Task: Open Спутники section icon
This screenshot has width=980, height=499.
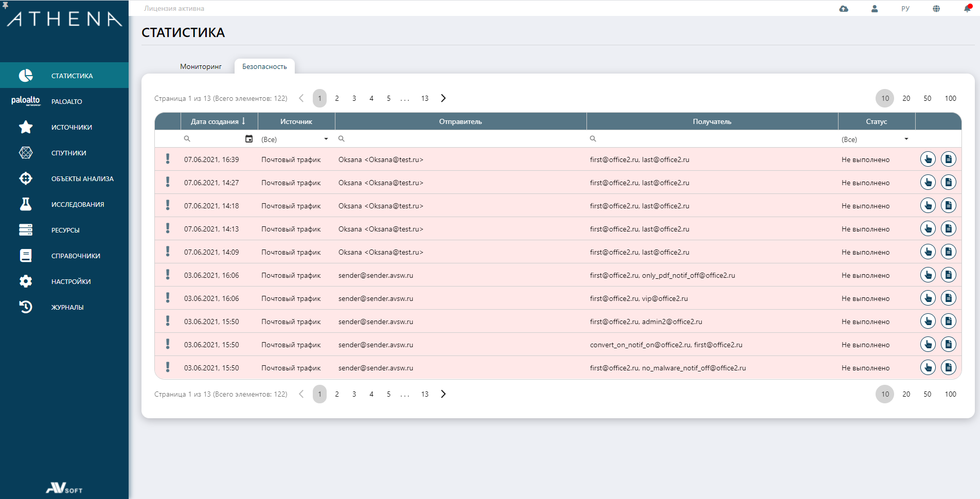Action: [x=26, y=153]
